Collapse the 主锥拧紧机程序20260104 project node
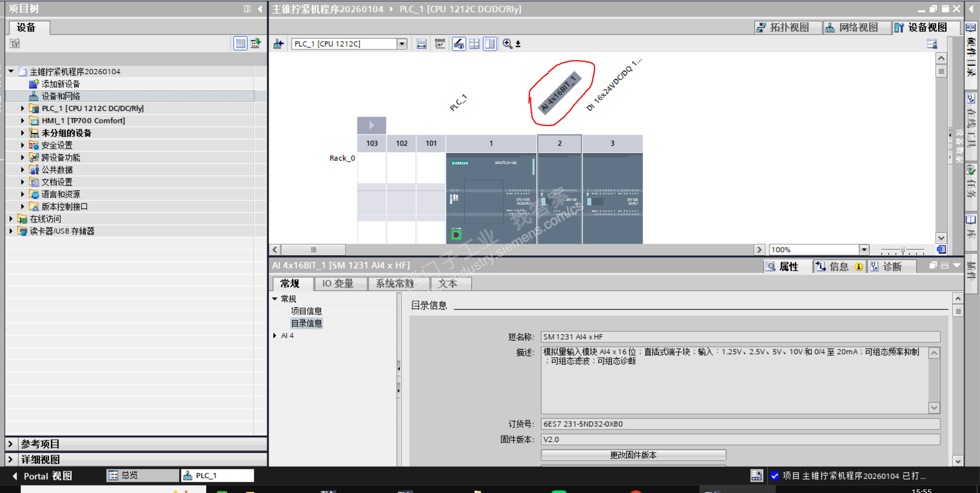 [x=11, y=71]
